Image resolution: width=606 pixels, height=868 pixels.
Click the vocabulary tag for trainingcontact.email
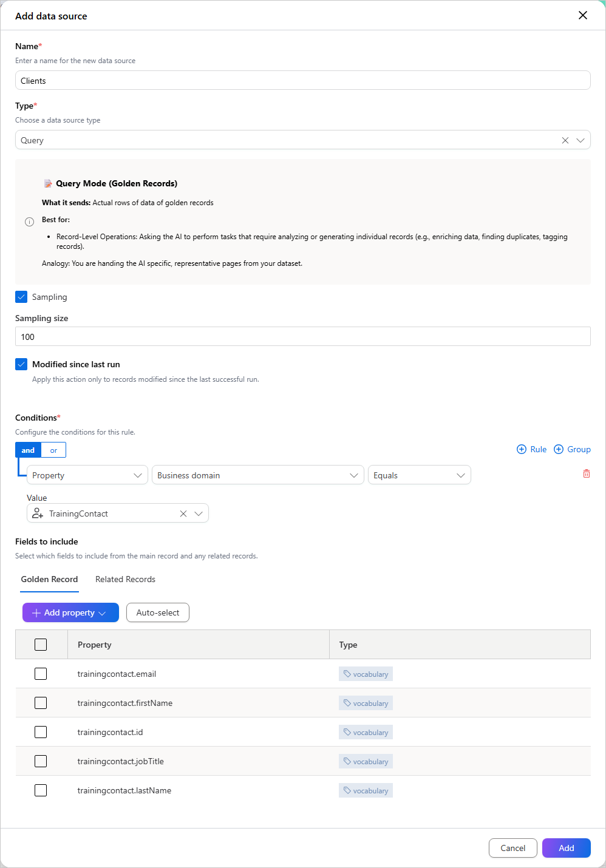pyautogui.click(x=366, y=674)
